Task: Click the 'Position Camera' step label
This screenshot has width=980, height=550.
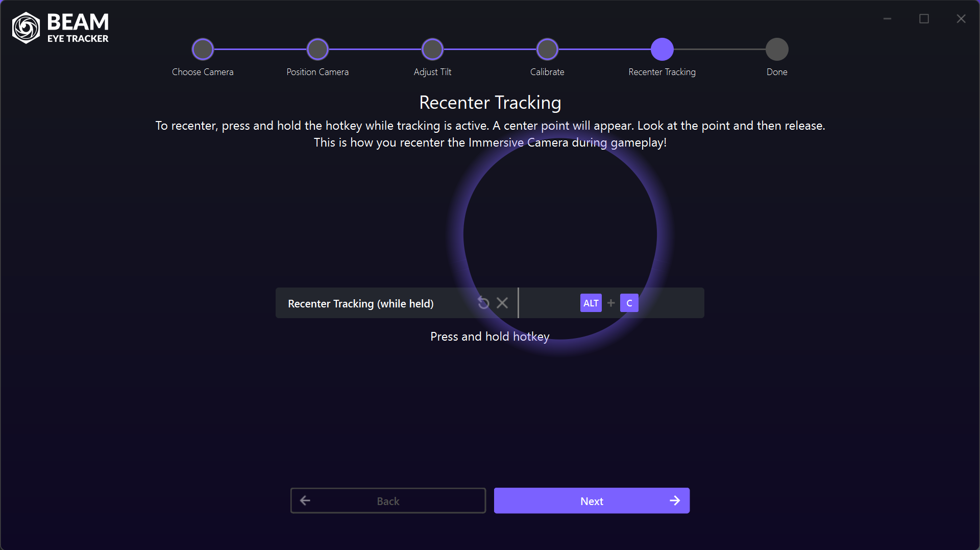Action: 317,72
